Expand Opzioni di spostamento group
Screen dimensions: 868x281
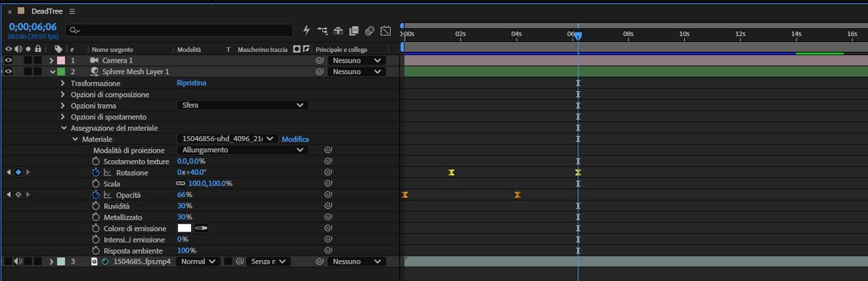click(x=63, y=117)
